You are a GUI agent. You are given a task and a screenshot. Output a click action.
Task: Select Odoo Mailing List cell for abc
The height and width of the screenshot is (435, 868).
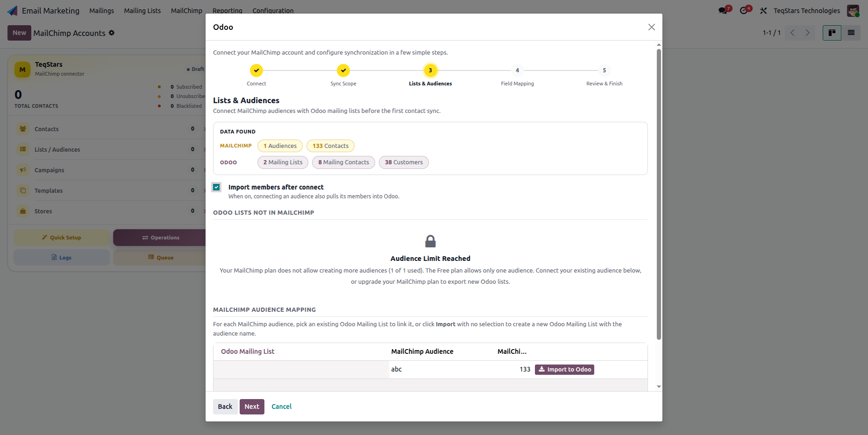301,369
